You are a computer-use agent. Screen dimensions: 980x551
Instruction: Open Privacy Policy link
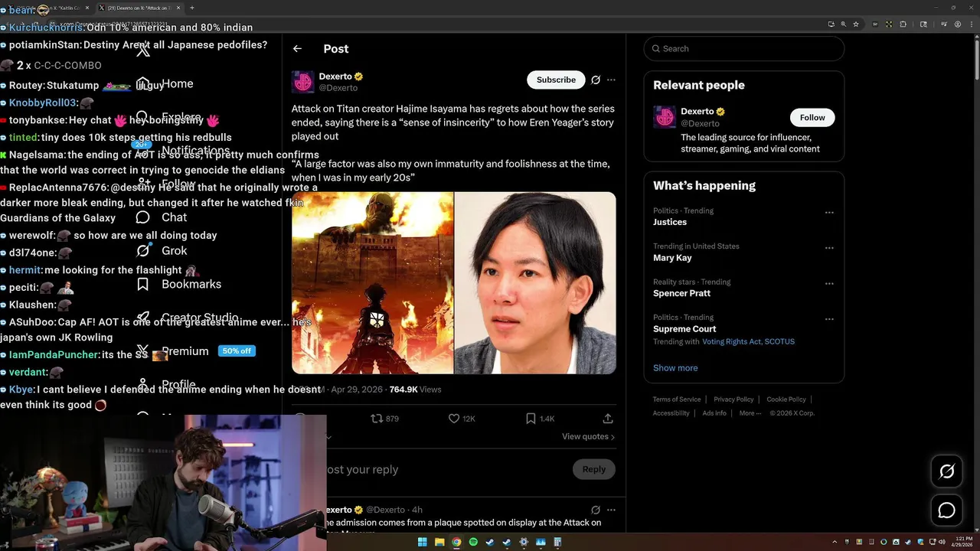coord(733,399)
